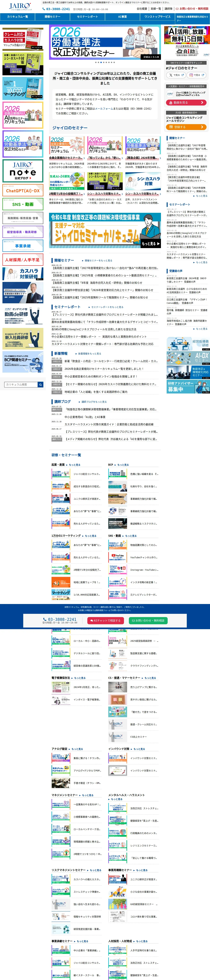
Task: Open the Instagram で見る button
Action: point(196,75)
